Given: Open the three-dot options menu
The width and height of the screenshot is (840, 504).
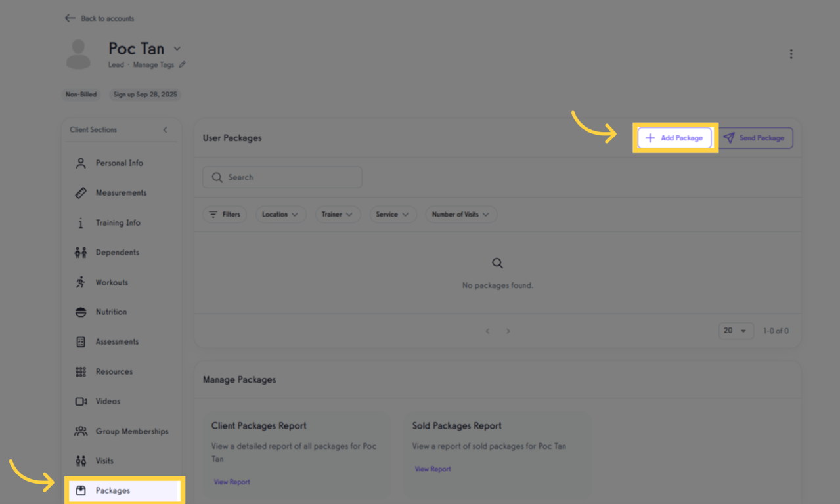Looking at the screenshot, I should click(x=791, y=54).
